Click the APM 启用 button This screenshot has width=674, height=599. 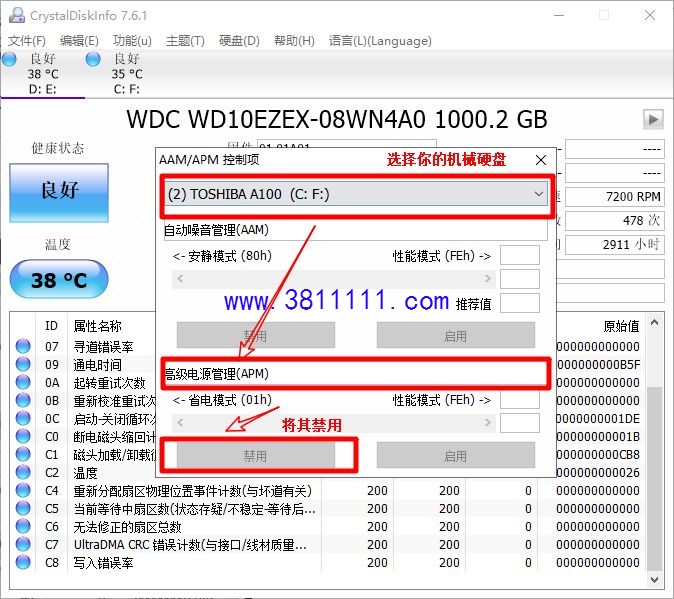[x=456, y=455]
